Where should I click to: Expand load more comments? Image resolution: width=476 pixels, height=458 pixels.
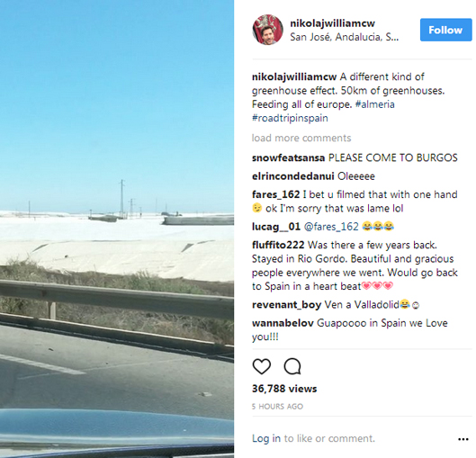301,138
